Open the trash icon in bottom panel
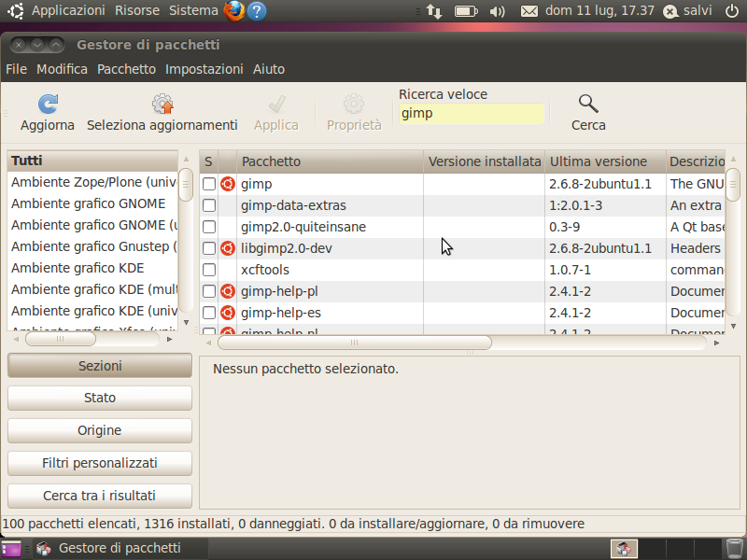The width and height of the screenshot is (747, 560). click(735, 549)
